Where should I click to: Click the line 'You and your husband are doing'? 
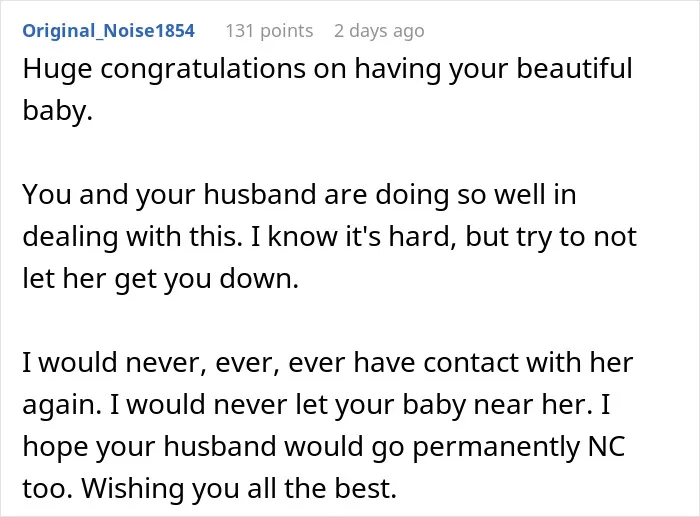point(299,195)
